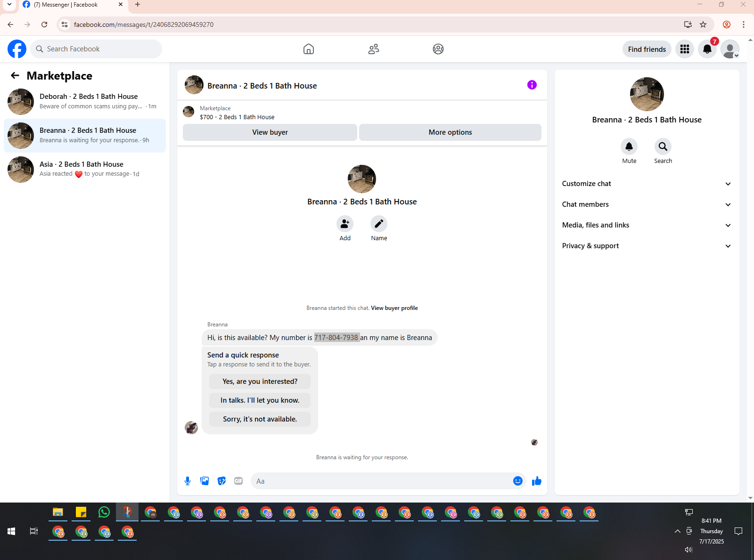Open the account profile avatar menu
The width and height of the screenshot is (754, 560).
coord(730,49)
